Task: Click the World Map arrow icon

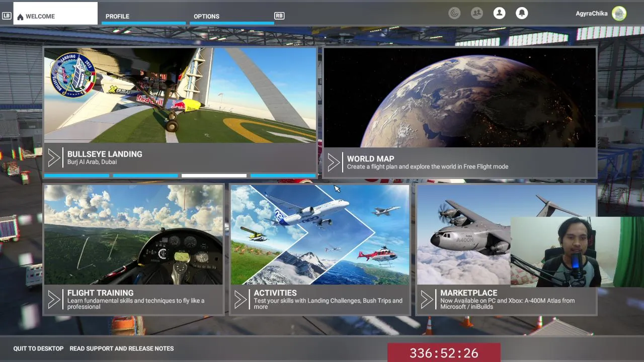Action: click(x=334, y=162)
